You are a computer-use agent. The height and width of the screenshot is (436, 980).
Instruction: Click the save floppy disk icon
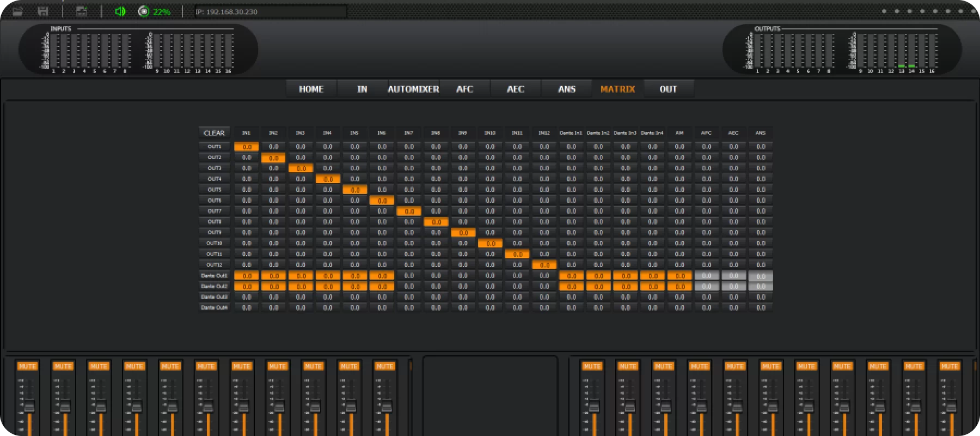click(x=43, y=11)
